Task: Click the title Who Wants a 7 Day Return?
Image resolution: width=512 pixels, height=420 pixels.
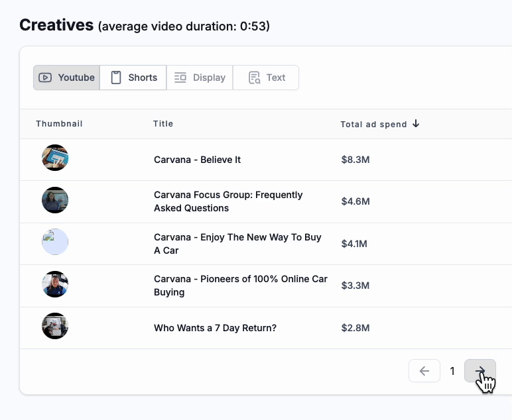Action: click(x=215, y=328)
